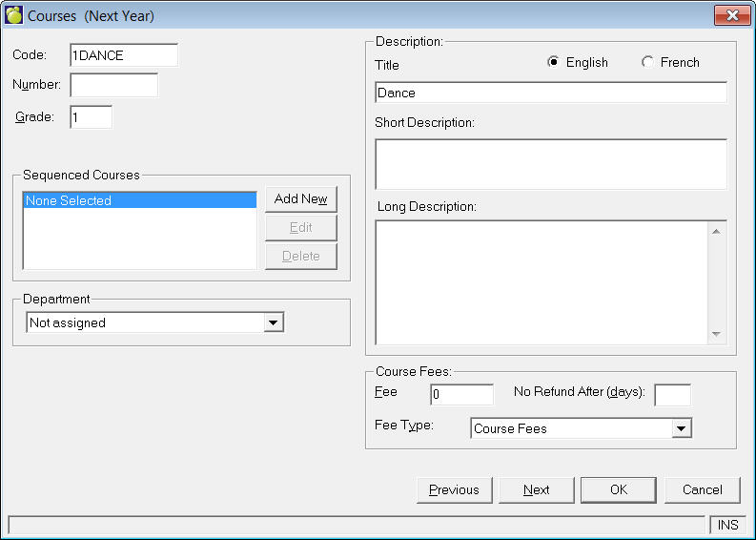Click inside the Long Description area
Viewport: 756px width, 540px height.
coord(541,282)
